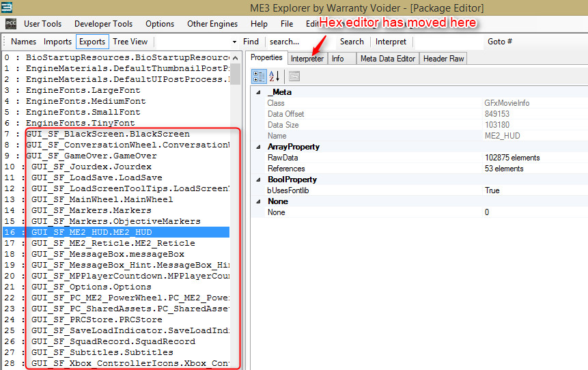Click the window icon in title bar
The width and height of the screenshot is (588, 370).
pos(7,8)
